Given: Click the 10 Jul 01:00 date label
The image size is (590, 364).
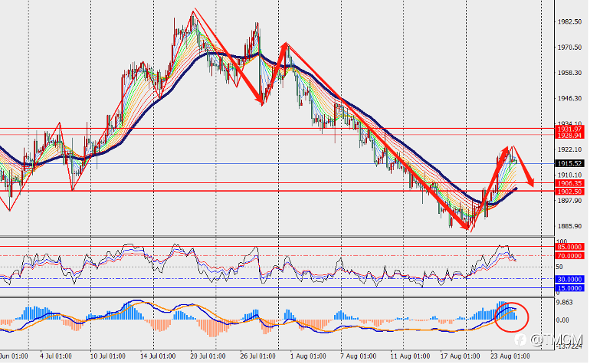Looking at the screenshot, I should (x=108, y=356).
